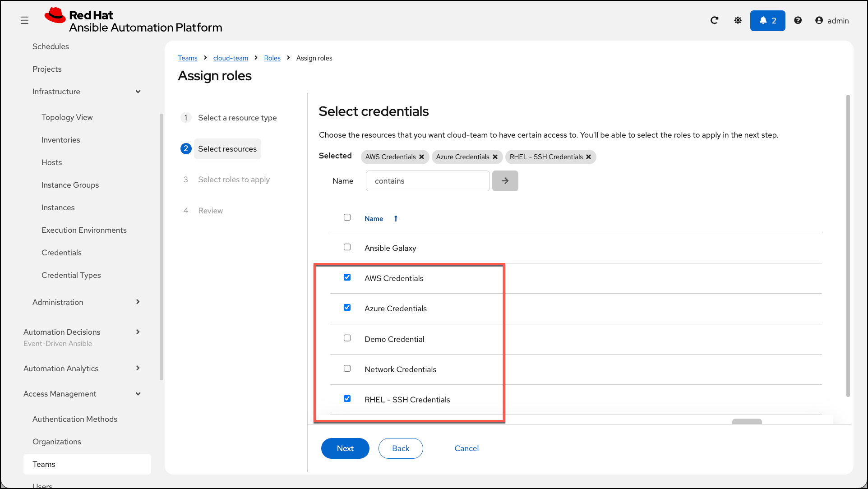The height and width of the screenshot is (489, 868).
Task: Collapse the Infrastructure section chevron
Action: pyautogui.click(x=138, y=92)
